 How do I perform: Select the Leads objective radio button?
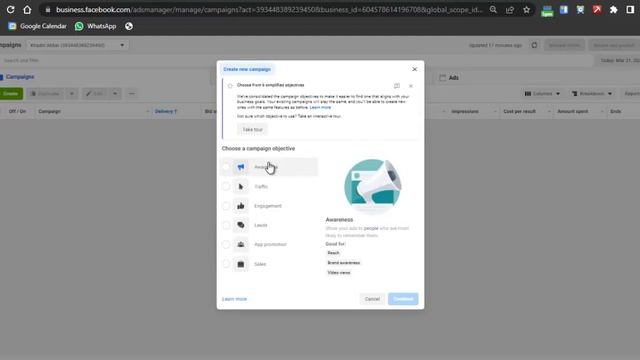(226, 225)
